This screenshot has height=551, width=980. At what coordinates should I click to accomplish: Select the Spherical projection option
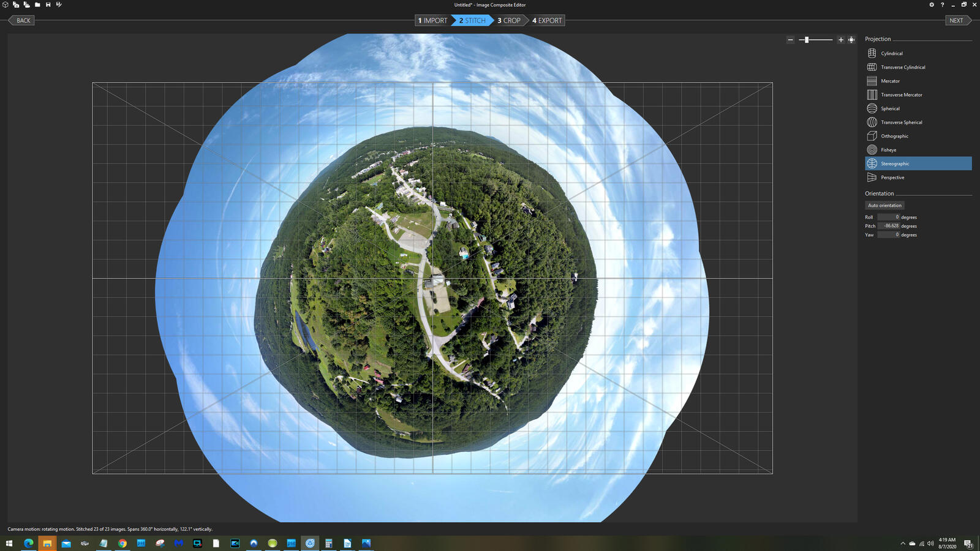pyautogui.click(x=890, y=109)
